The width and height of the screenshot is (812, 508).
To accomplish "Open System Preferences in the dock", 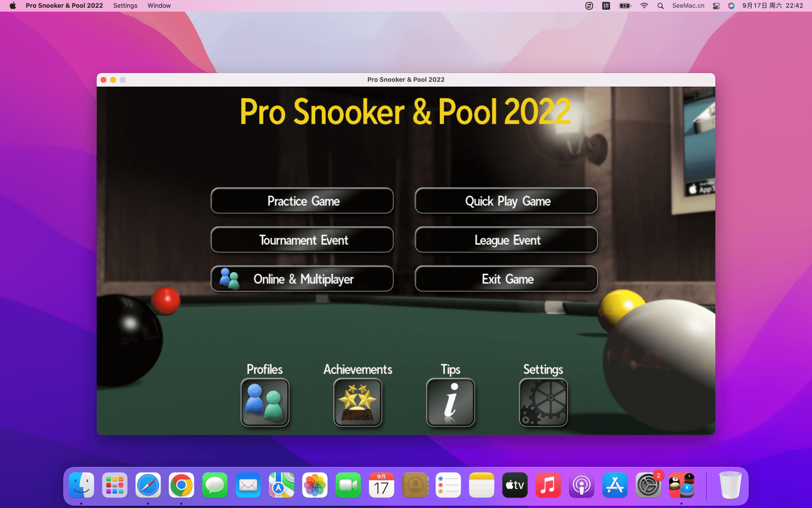I will [648, 485].
